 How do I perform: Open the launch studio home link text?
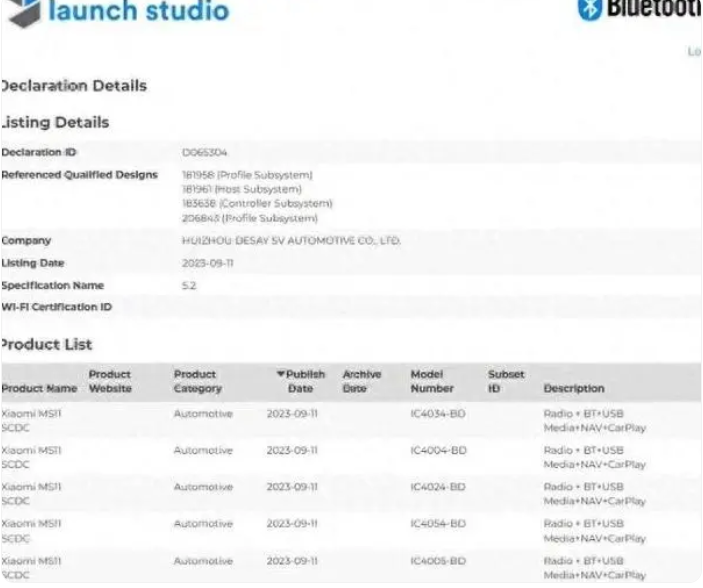[139, 11]
